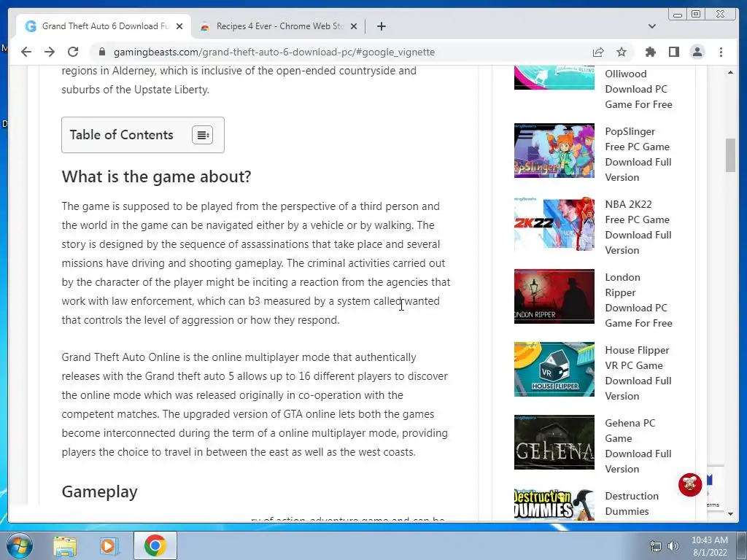Launch Windows Media Player from taskbar
Image resolution: width=747 pixels, height=560 pixels.
[x=109, y=545]
